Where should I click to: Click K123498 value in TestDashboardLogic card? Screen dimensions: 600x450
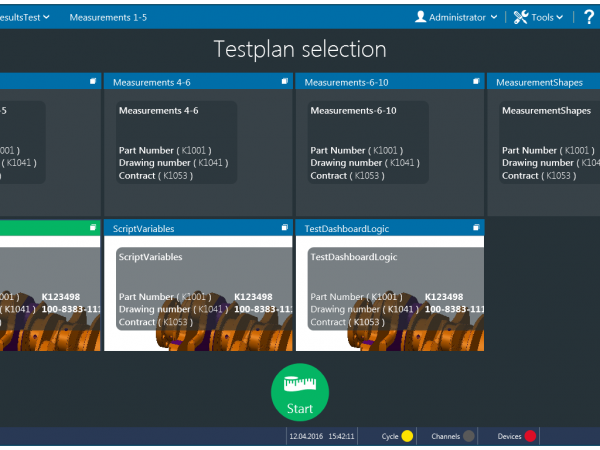444,297
